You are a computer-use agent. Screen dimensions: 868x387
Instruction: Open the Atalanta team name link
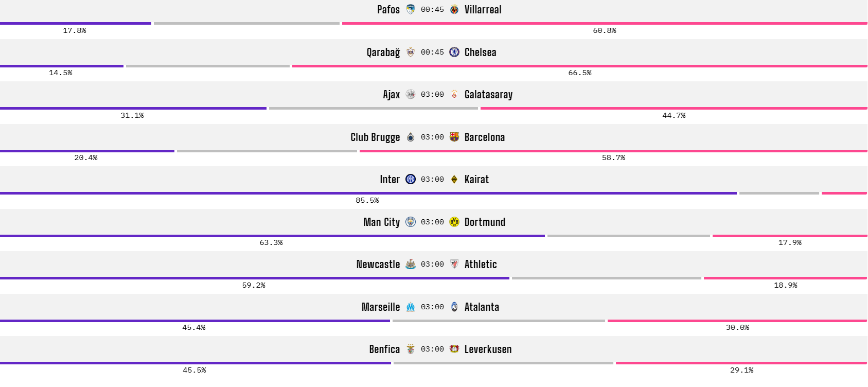click(482, 307)
